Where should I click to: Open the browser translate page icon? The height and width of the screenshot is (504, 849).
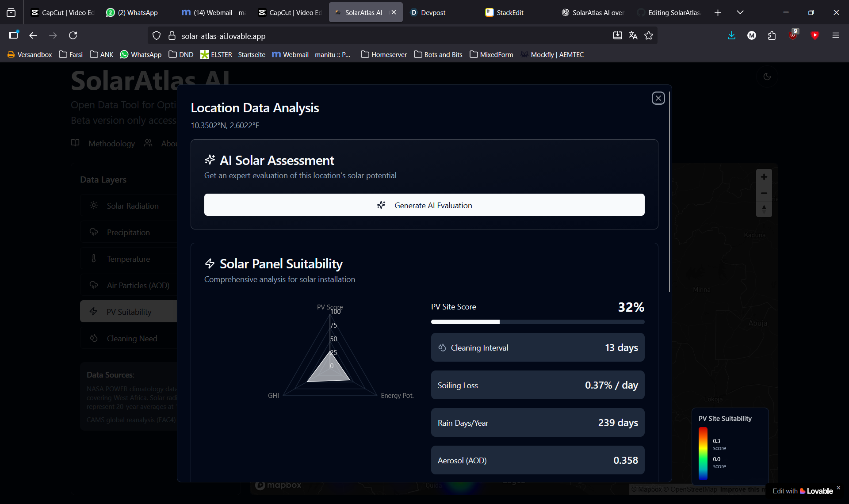coord(633,35)
